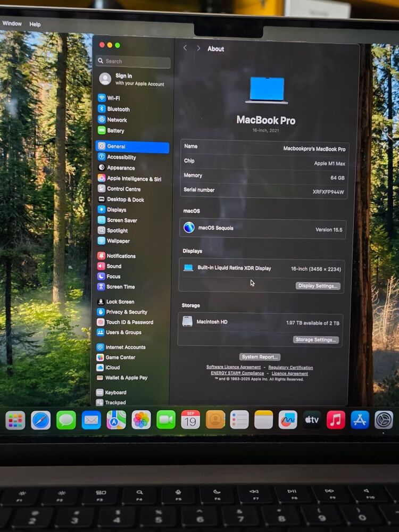Click the Storage Settings button
The image size is (399, 532).
click(316, 339)
